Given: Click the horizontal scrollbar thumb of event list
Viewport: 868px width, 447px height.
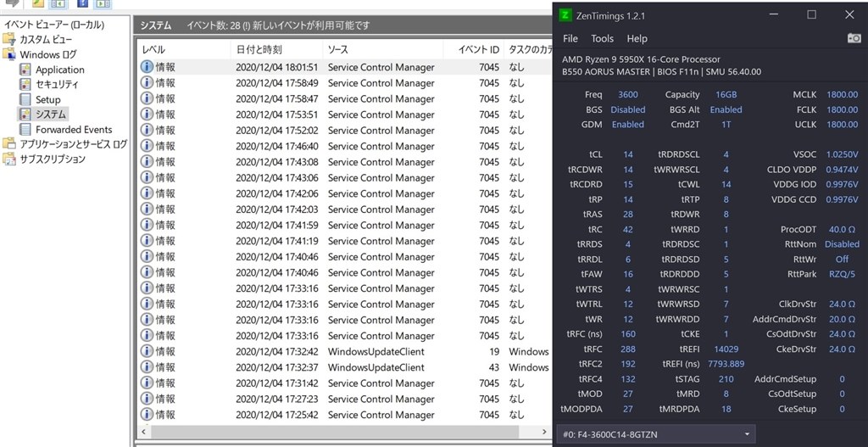Looking at the screenshot, I should point(335,432).
